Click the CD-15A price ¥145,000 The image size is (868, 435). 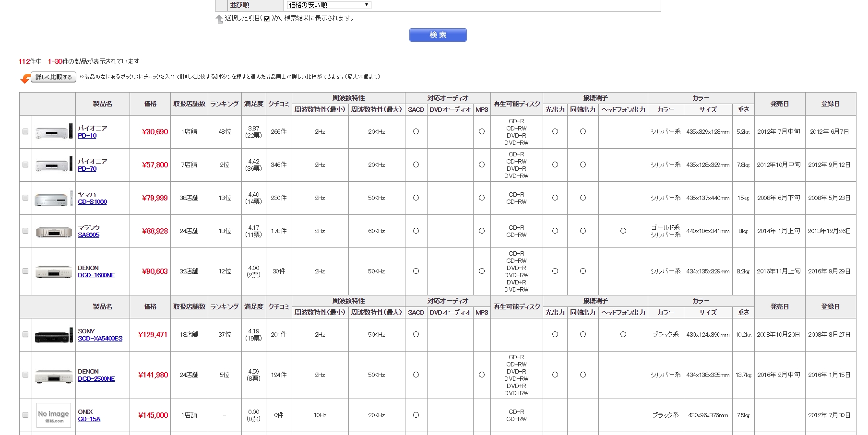pos(153,415)
